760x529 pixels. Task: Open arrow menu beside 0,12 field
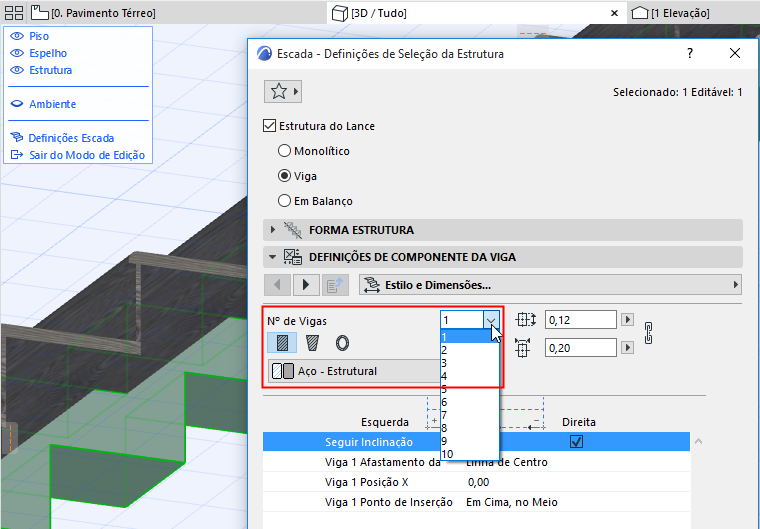click(x=628, y=320)
